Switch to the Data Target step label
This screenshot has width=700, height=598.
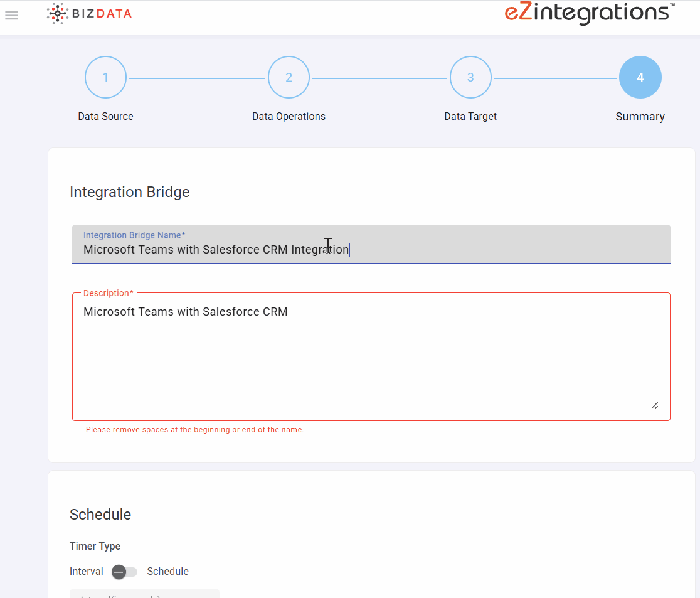470,117
